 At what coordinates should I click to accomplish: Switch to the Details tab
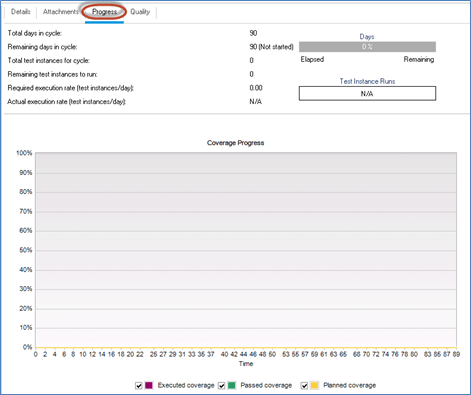(x=20, y=12)
